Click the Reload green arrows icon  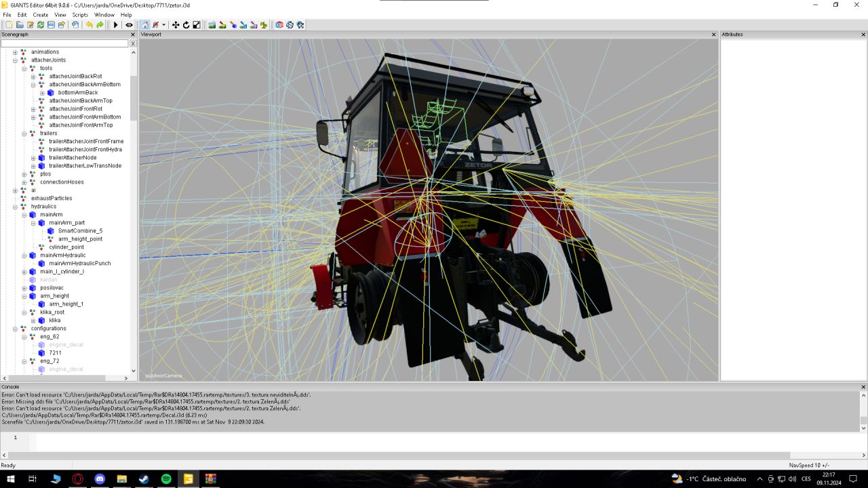(x=41, y=25)
